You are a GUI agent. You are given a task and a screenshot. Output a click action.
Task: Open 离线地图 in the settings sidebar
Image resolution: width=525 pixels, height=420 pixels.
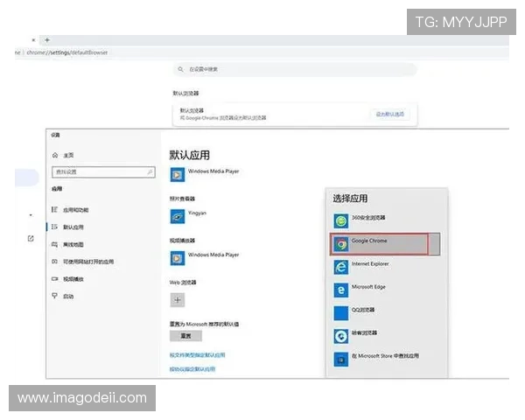(x=67, y=244)
